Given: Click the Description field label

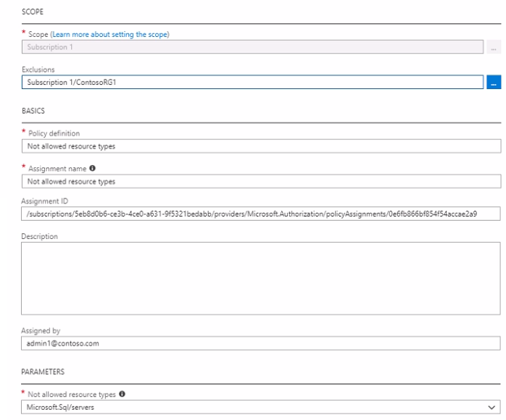Looking at the screenshot, I should pos(39,236).
